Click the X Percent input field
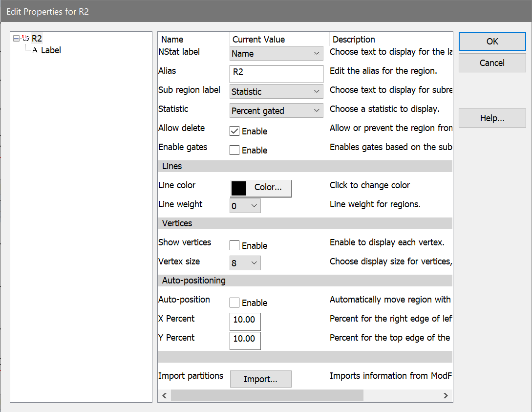532x412 pixels. click(245, 322)
